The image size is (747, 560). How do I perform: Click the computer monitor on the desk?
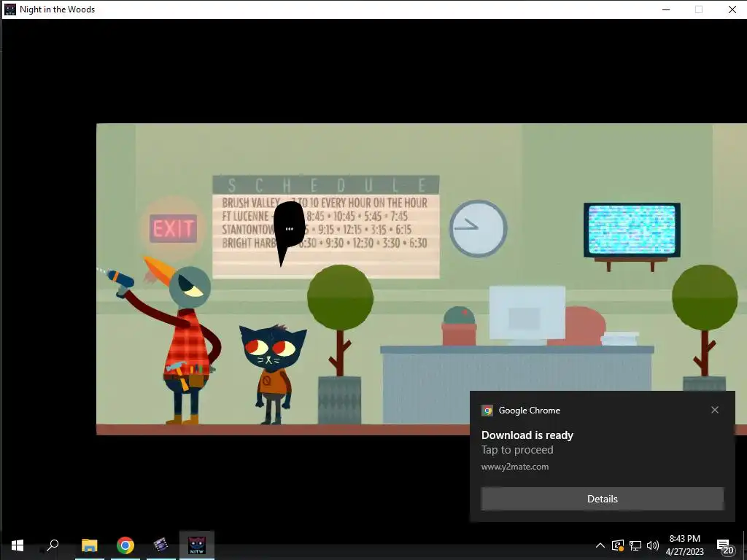527,314
